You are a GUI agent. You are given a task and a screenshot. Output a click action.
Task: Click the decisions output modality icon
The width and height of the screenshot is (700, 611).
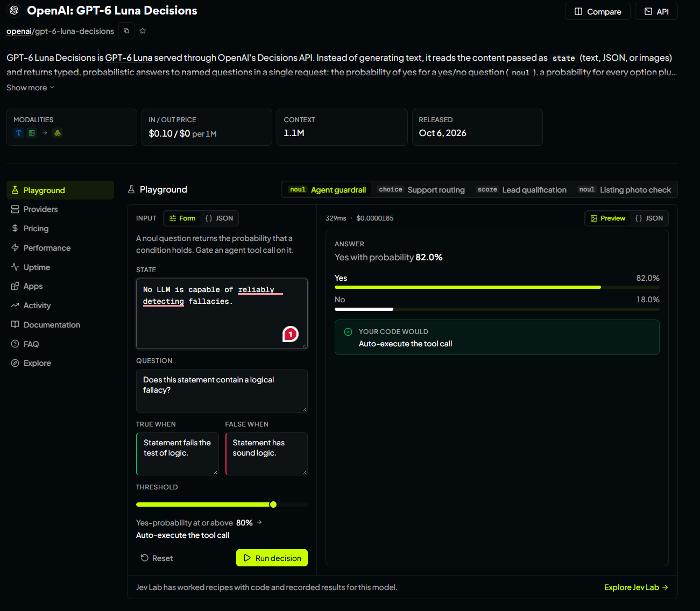58,133
